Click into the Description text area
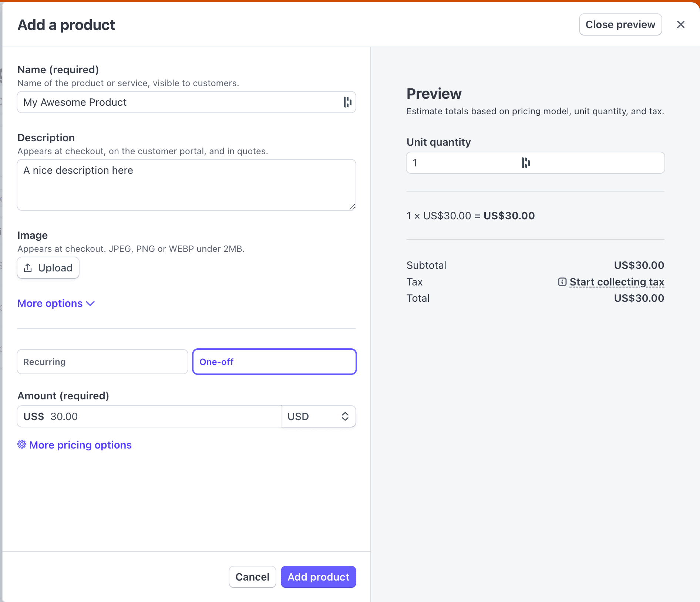This screenshot has width=700, height=602. coord(186,185)
